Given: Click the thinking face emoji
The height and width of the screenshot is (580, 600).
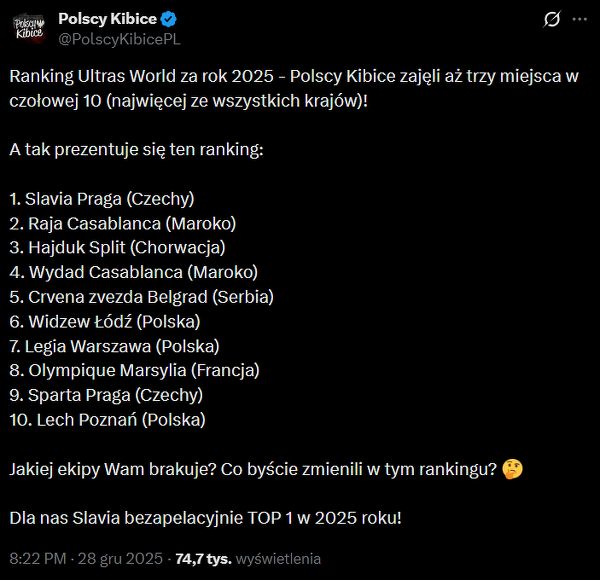Looking at the screenshot, I should click(513, 469).
